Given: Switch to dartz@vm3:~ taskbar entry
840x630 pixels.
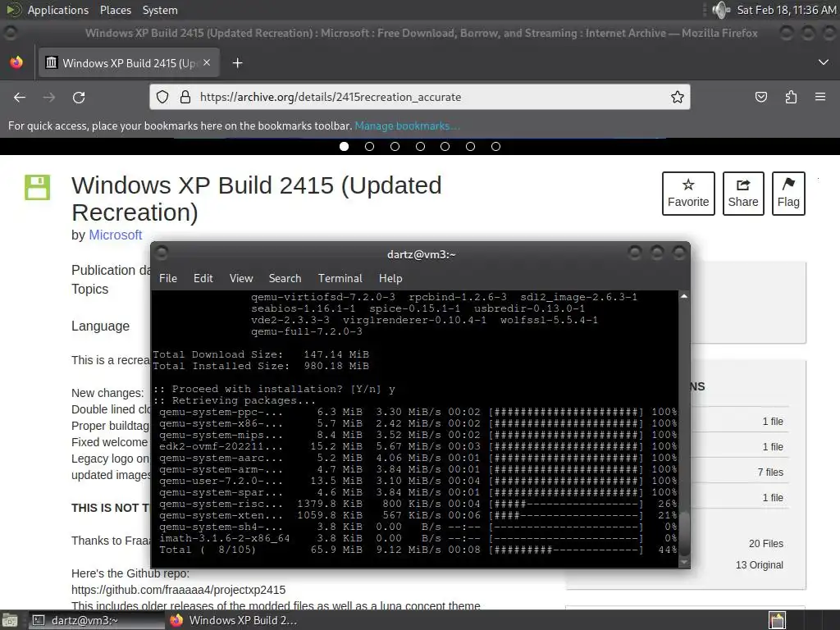Looking at the screenshot, I should click(97, 620).
